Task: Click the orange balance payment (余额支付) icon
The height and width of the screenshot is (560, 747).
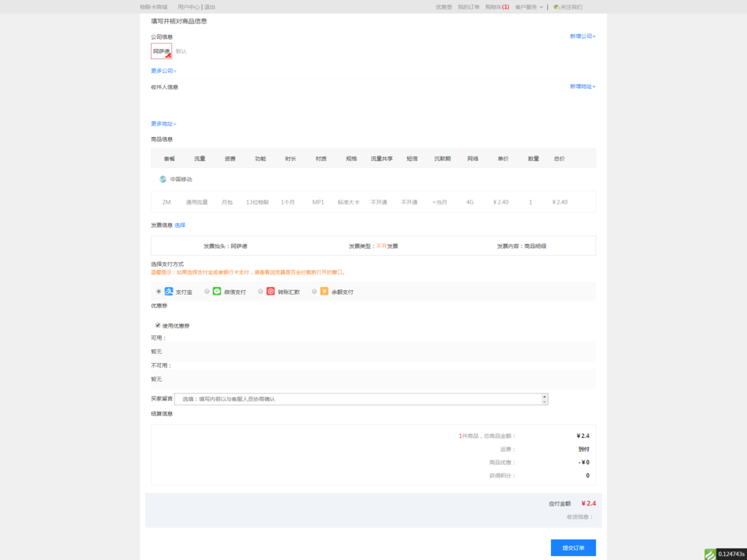Action: click(x=324, y=292)
